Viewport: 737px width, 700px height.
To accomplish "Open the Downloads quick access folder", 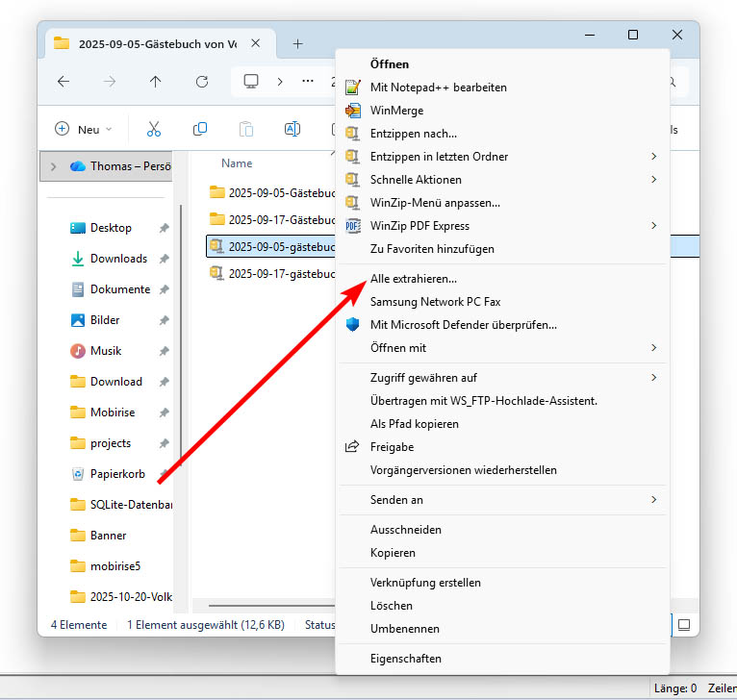I will pos(118,259).
